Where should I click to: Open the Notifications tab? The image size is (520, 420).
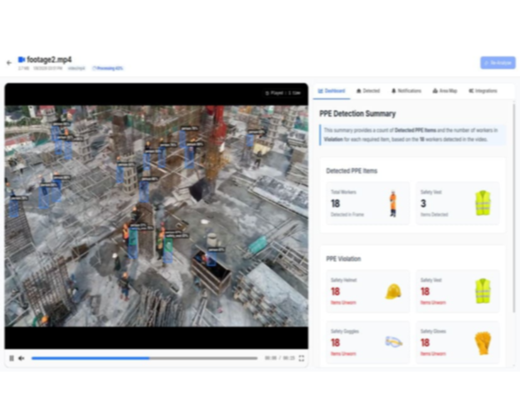[406, 91]
